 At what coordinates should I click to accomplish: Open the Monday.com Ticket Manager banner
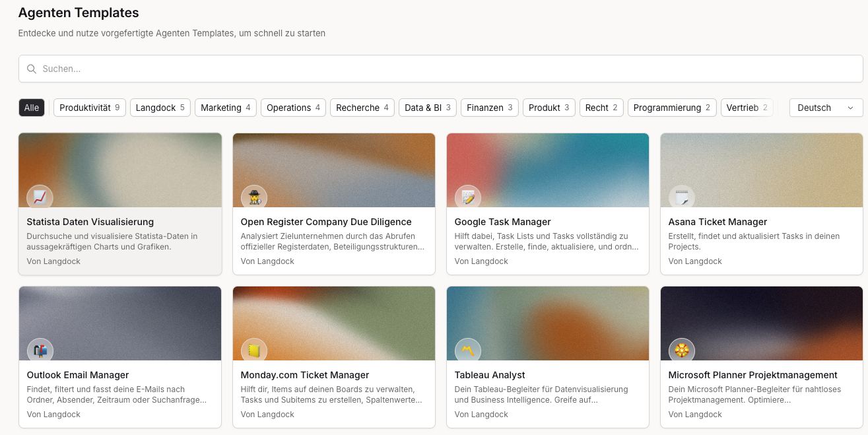point(334,323)
